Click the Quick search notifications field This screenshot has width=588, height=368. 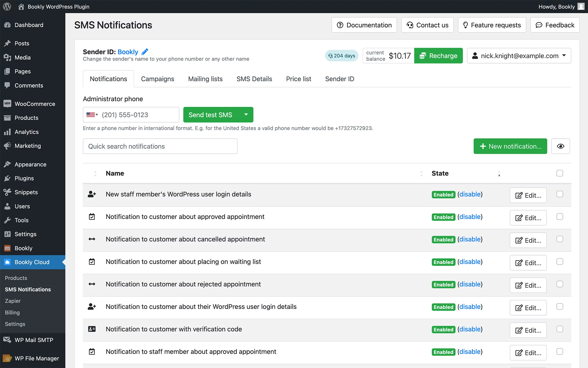160,146
